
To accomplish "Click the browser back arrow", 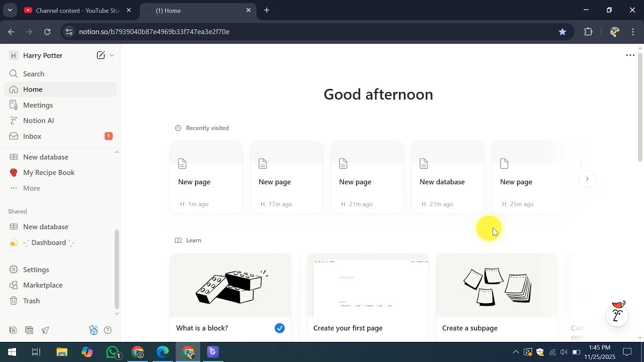I will click(11, 32).
